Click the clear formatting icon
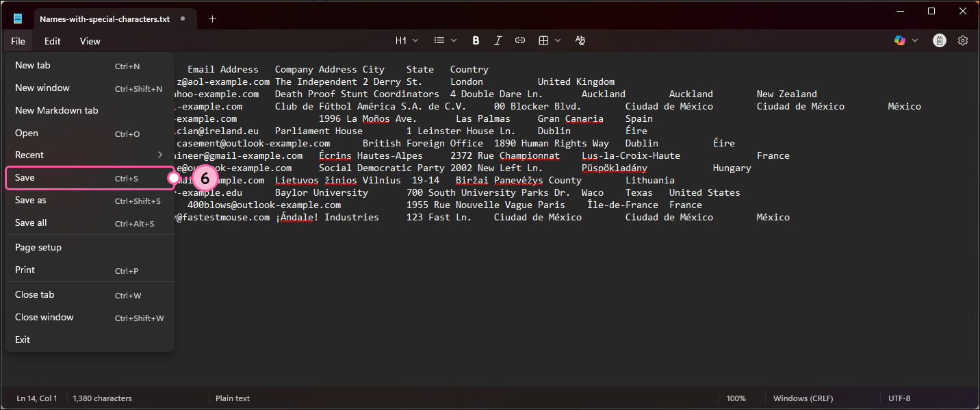Viewport: 980px width, 410px height. pyautogui.click(x=580, y=40)
